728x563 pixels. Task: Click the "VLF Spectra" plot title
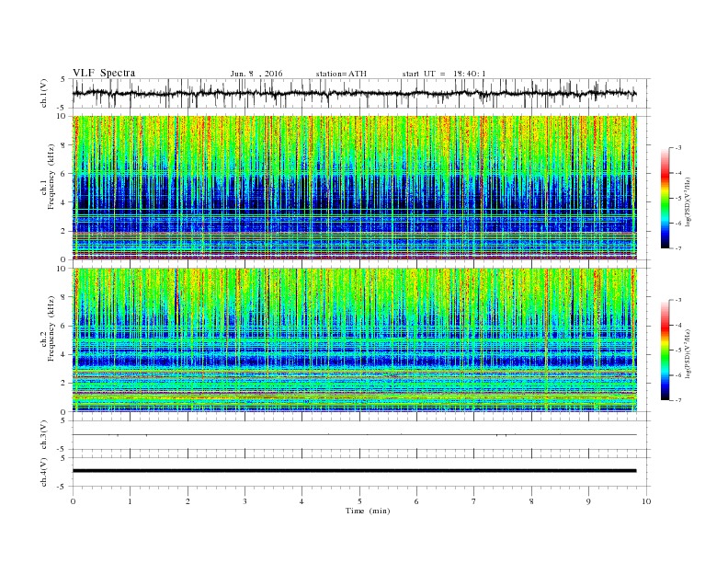104,73
